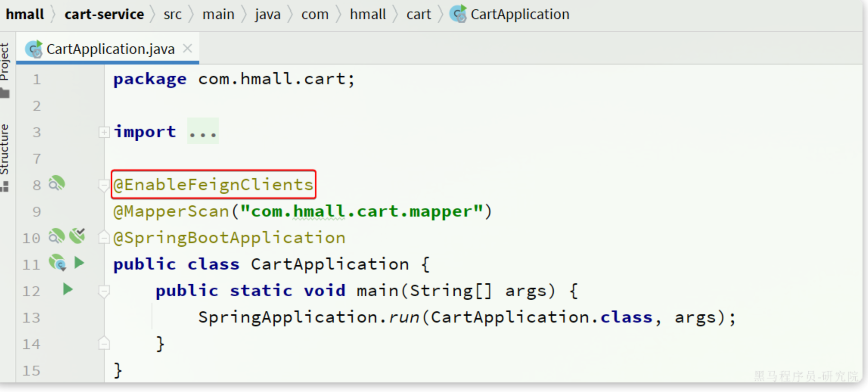Click the CartApplication class icon in the breadcrumb
The width and height of the screenshot is (868, 392).
458,14
